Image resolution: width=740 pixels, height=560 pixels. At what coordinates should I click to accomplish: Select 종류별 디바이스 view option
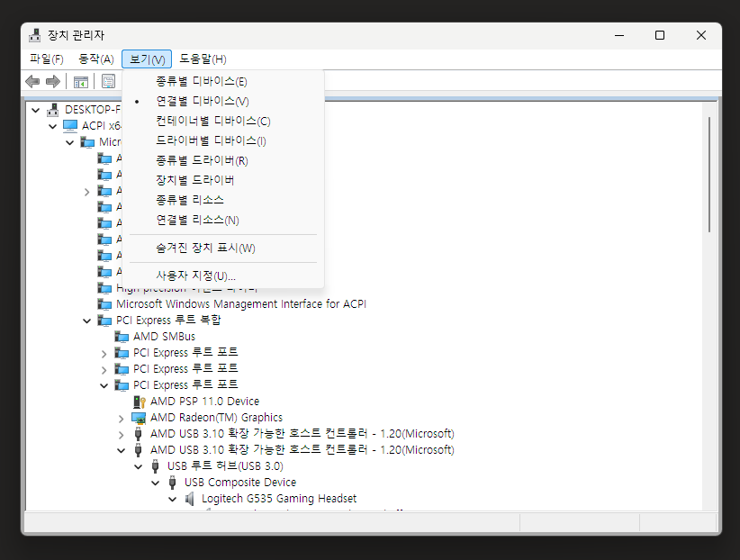coord(202,81)
